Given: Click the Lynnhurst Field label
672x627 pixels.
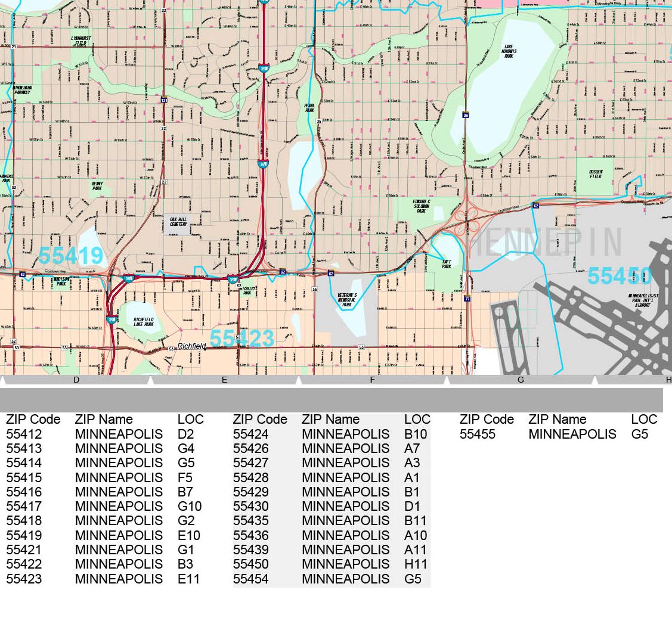Looking at the screenshot, I should click(x=81, y=41).
